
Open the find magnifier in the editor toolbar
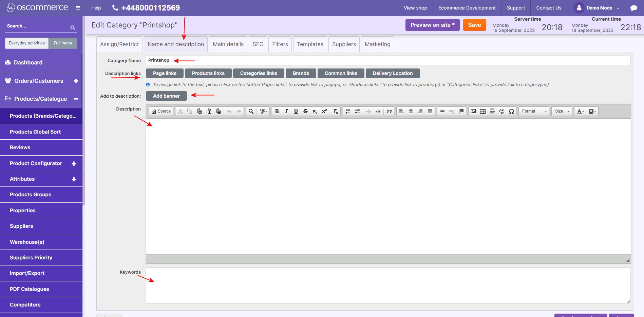(x=251, y=111)
